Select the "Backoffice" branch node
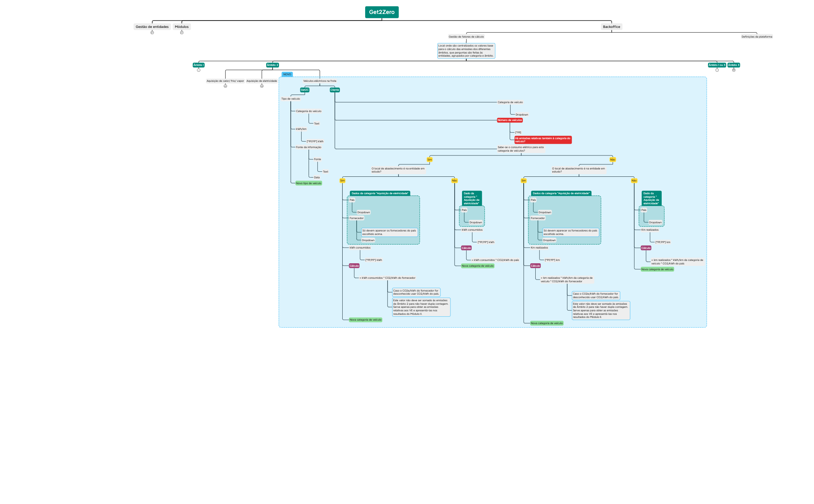This screenshot has width=814, height=504. 612,26
